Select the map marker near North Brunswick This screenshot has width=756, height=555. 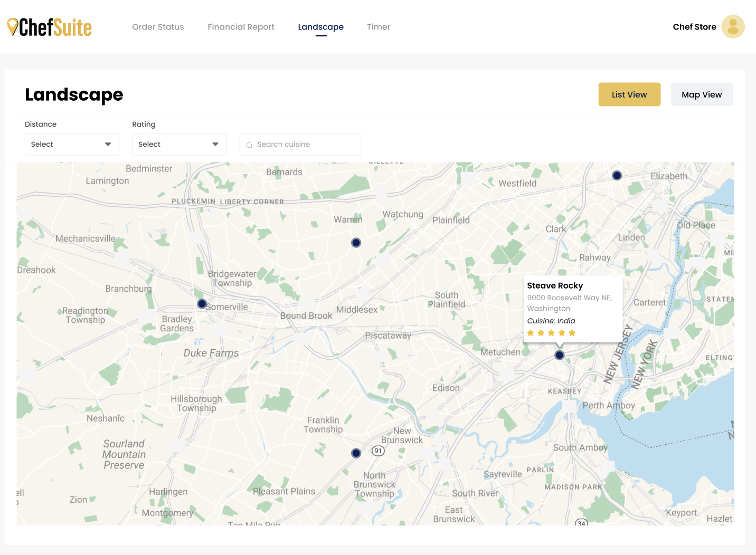click(356, 453)
